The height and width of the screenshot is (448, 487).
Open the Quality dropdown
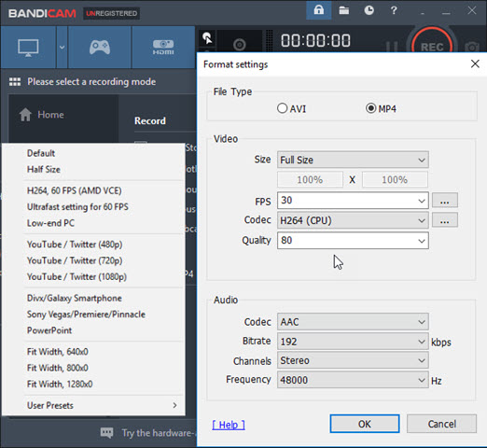[353, 241]
